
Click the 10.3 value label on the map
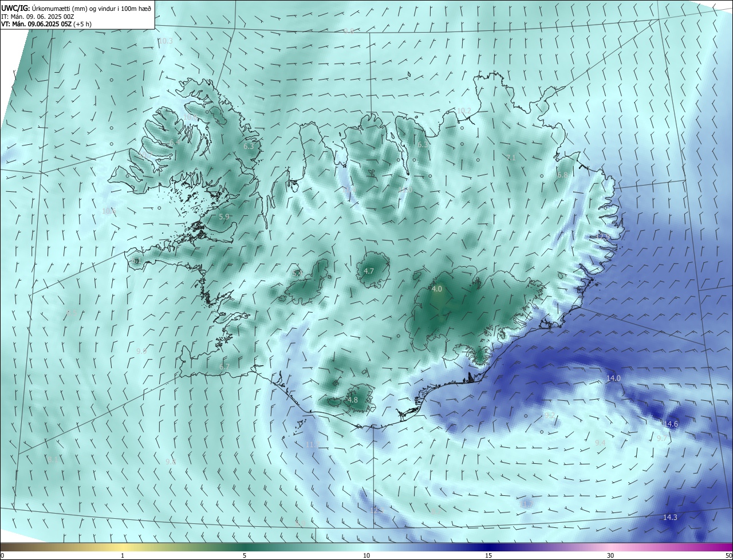click(x=165, y=41)
